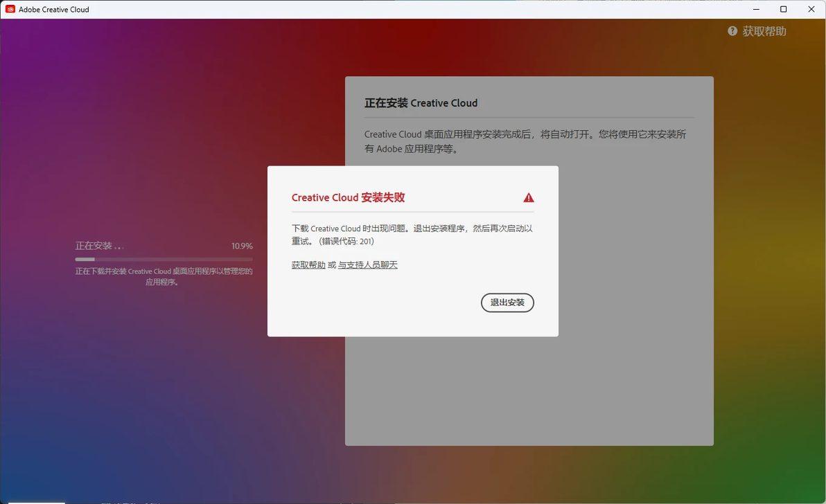Click paragraph about Creative Cloud 桌面应用程序安装完成后

pos(525,141)
